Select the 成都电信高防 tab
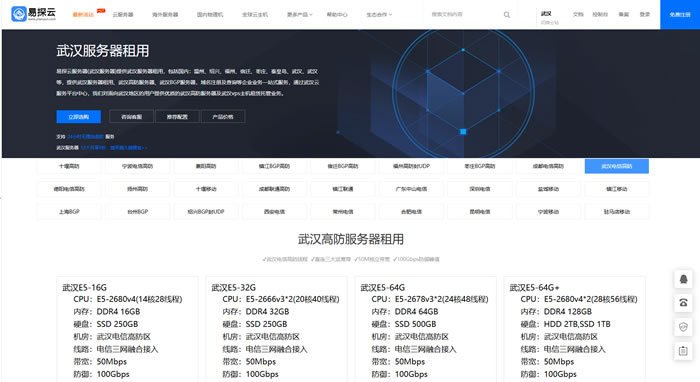Screen dimensions: 700x382 coord(548,166)
